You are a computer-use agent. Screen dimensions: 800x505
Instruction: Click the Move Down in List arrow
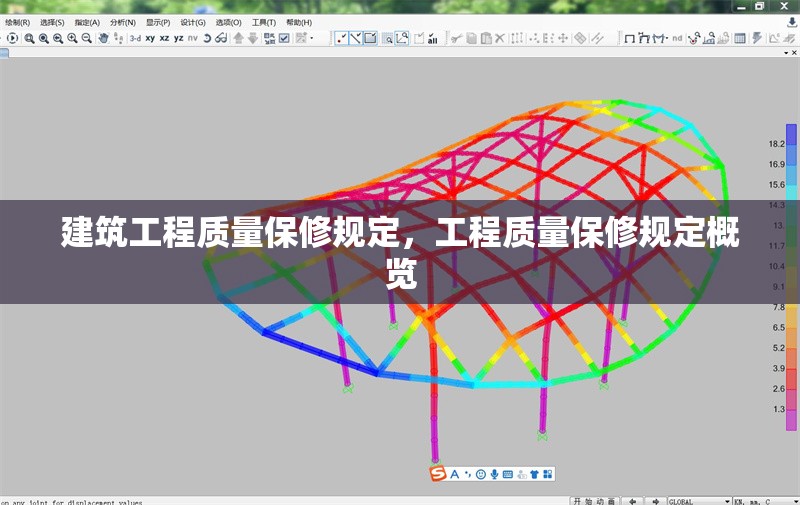[253, 38]
